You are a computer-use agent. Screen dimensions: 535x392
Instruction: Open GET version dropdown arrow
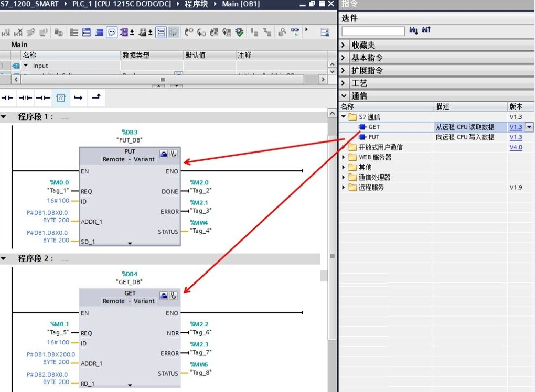click(x=529, y=127)
